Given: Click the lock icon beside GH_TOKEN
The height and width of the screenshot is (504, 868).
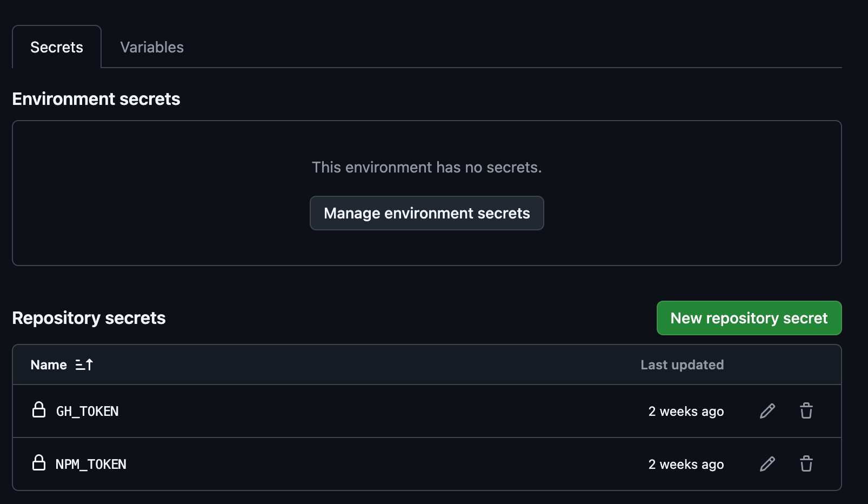Looking at the screenshot, I should pyautogui.click(x=39, y=410).
